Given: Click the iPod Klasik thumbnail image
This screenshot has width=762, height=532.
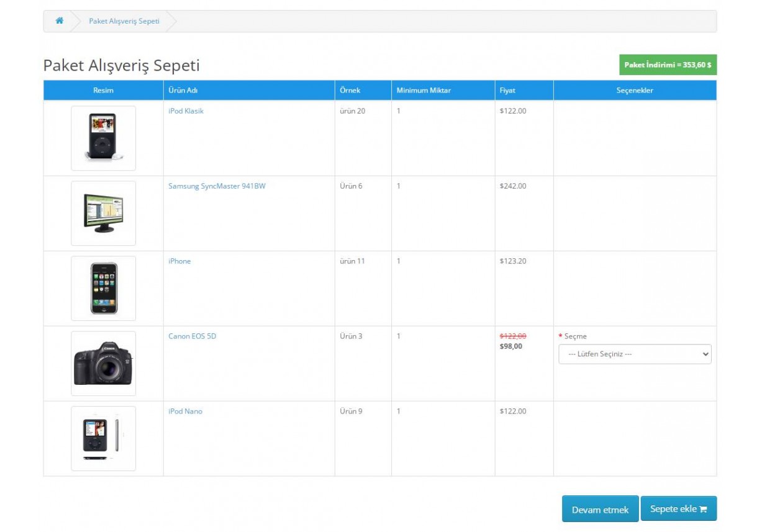Looking at the screenshot, I should (103, 138).
